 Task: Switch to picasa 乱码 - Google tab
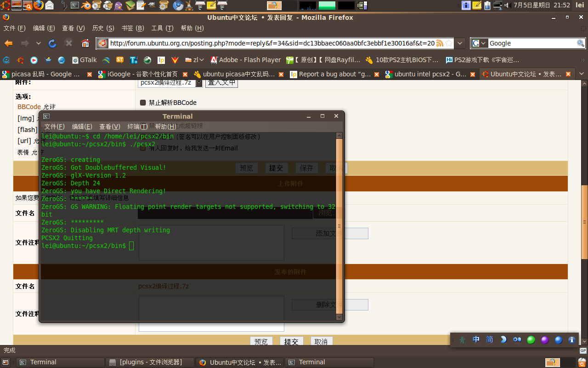point(46,74)
